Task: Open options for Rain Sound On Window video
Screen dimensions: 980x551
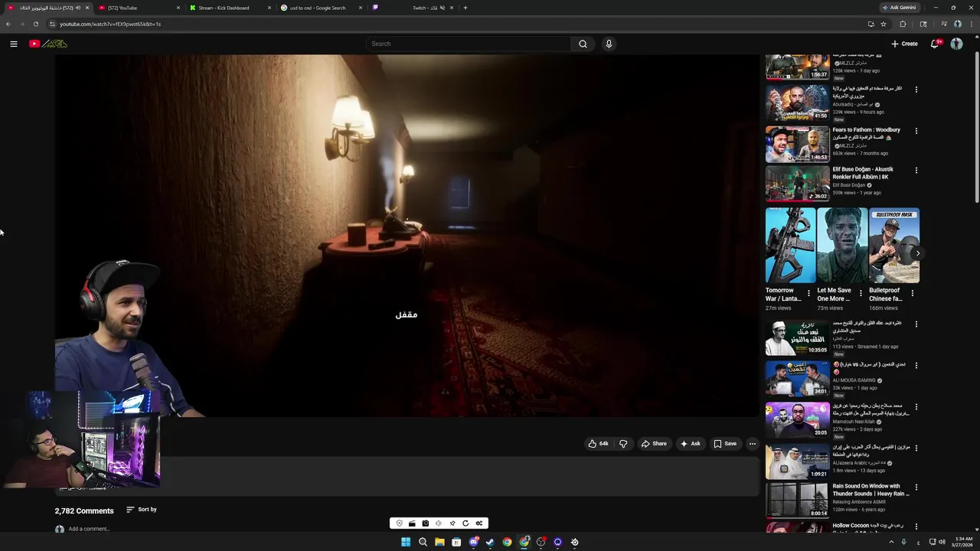Action: tap(916, 487)
